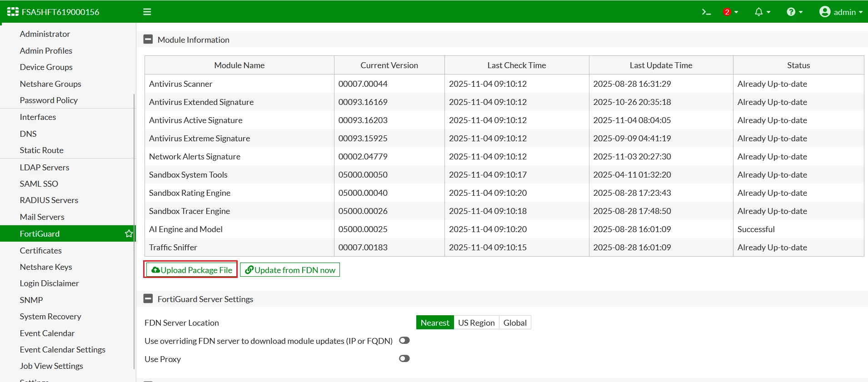Click the sidebar vertical scrollbar
Image resolution: width=868 pixels, height=382 pixels.
(134, 231)
